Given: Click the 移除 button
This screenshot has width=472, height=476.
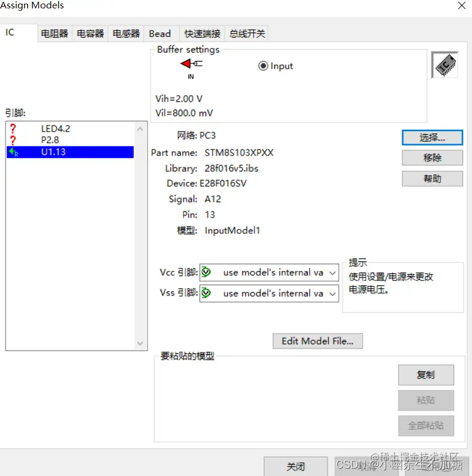Looking at the screenshot, I should pos(432,158).
